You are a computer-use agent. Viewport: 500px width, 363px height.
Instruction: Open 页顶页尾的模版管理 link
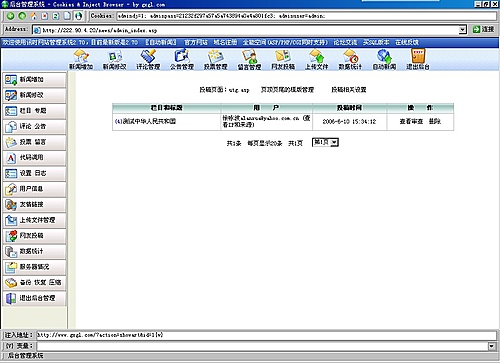pos(287,90)
